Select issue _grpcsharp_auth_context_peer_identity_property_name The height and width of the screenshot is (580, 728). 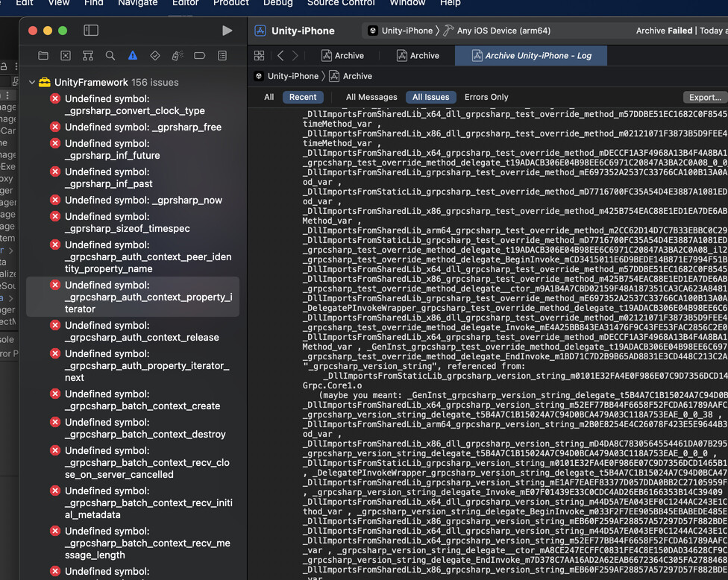[133, 256]
